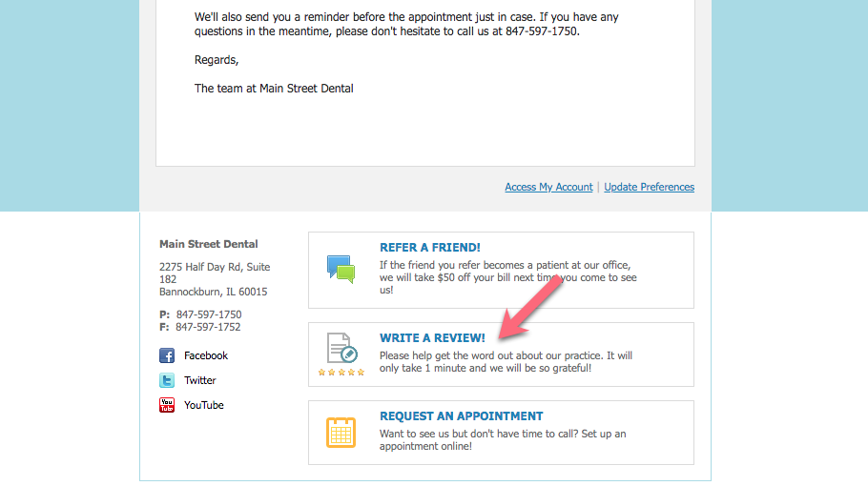Click the YouTube logo icon

coord(167,405)
